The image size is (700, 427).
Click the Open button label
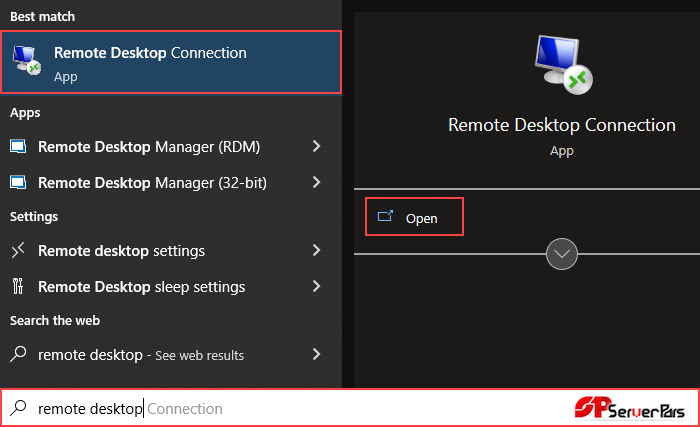(x=421, y=218)
